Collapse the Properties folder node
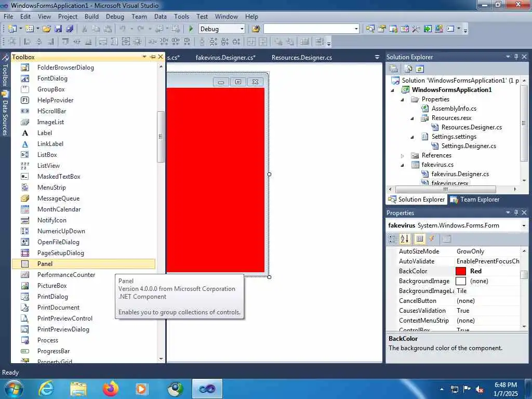532x399 pixels. [403, 100]
